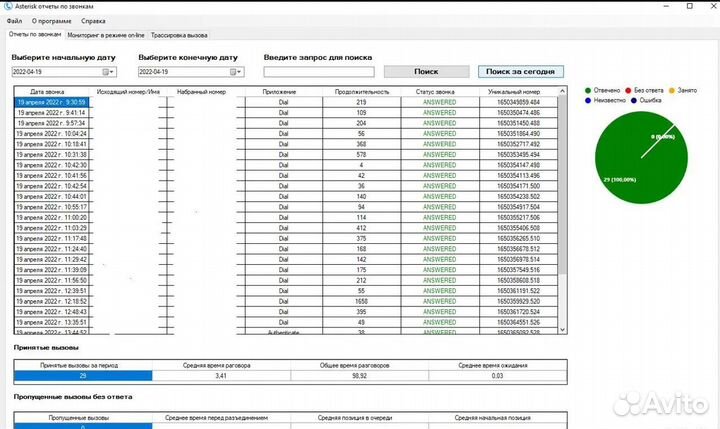The height and width of the screenshot is (429, 720).
Task: Click the dark Ошибка legend marker
Action: [x=636, y=100]
